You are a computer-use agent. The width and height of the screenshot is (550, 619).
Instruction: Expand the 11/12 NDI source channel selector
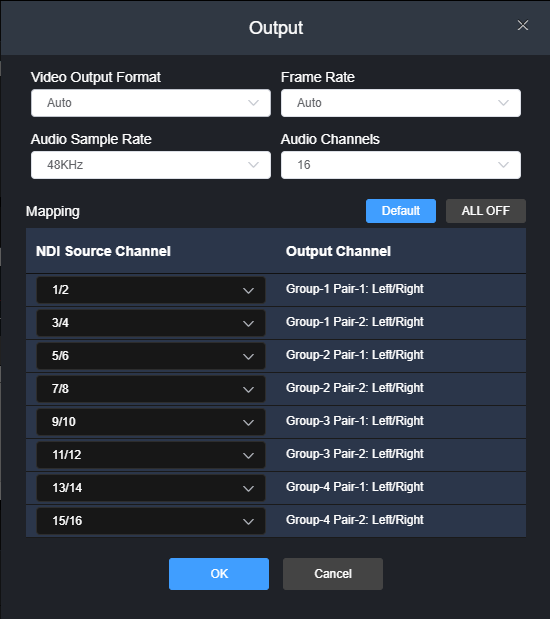click(151, 455)
